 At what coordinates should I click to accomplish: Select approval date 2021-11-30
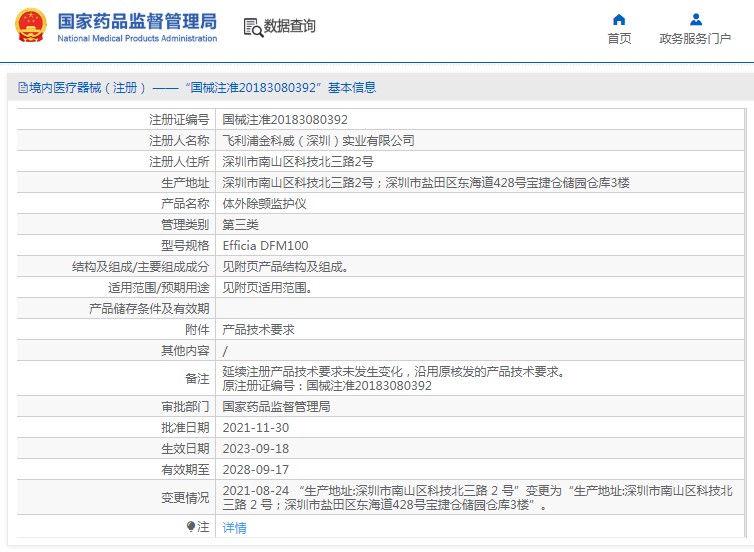(x=256, y=427)
